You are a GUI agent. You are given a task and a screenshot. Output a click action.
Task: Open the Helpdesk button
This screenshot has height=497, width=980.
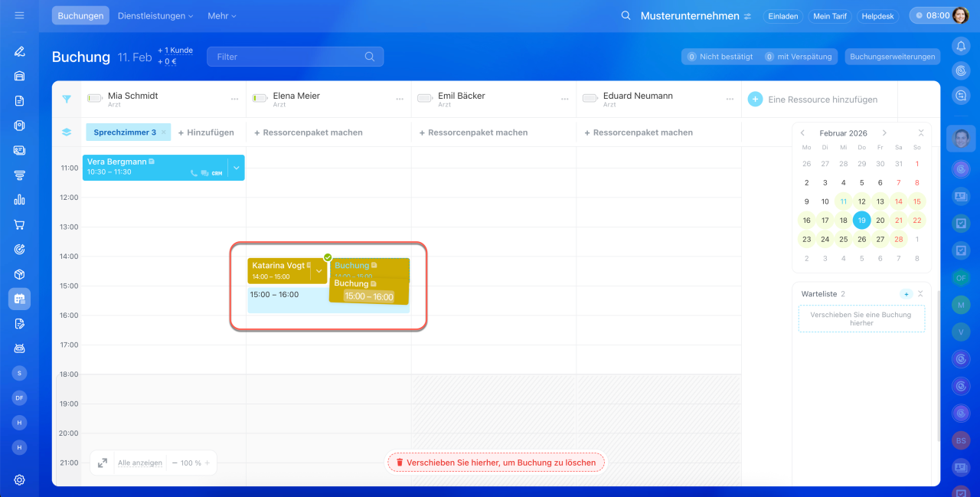coord(878,16)
